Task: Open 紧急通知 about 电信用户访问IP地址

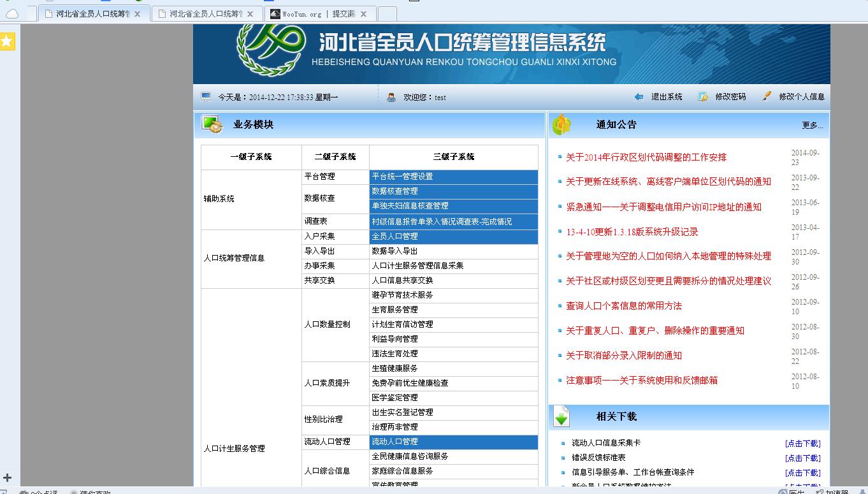Action: [664, 207]
